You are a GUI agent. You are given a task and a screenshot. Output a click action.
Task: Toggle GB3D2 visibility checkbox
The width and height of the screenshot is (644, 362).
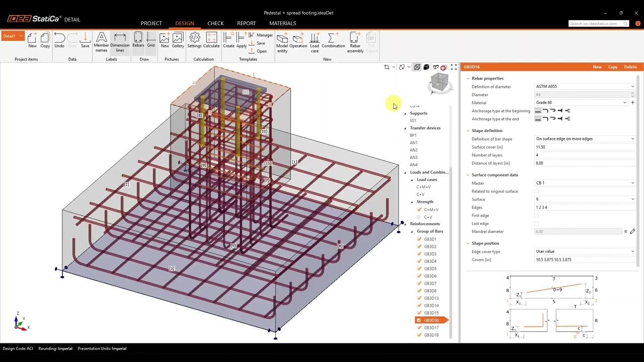[419, 246]
